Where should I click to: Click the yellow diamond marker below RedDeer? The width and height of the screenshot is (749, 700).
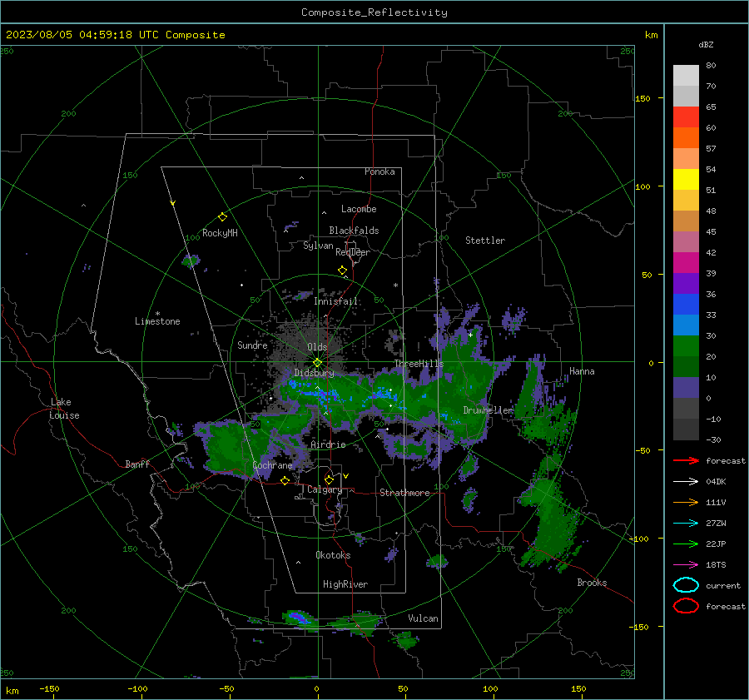(342, 271)
